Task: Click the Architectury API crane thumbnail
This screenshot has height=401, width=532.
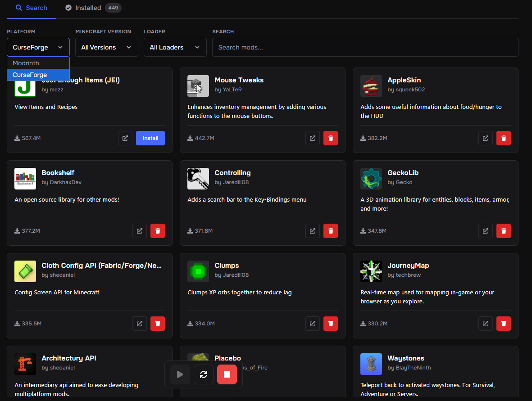Action: coord(25,364)
